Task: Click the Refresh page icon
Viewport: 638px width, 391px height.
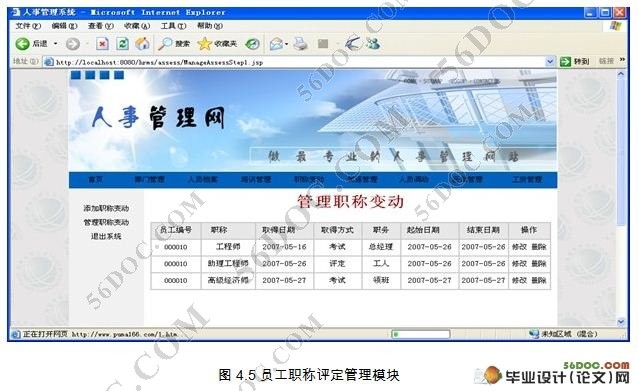Action: tap(122, 44)
